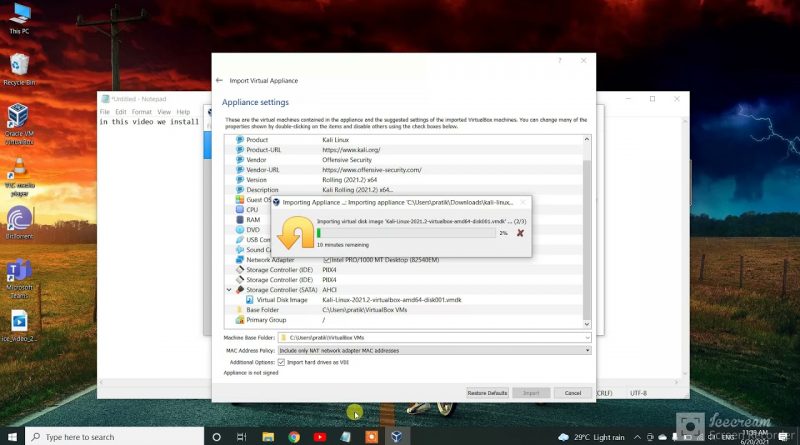Open the Notepad Edit menu
The width and height of the screenshot is (800, 445).
tap(120, 112)
